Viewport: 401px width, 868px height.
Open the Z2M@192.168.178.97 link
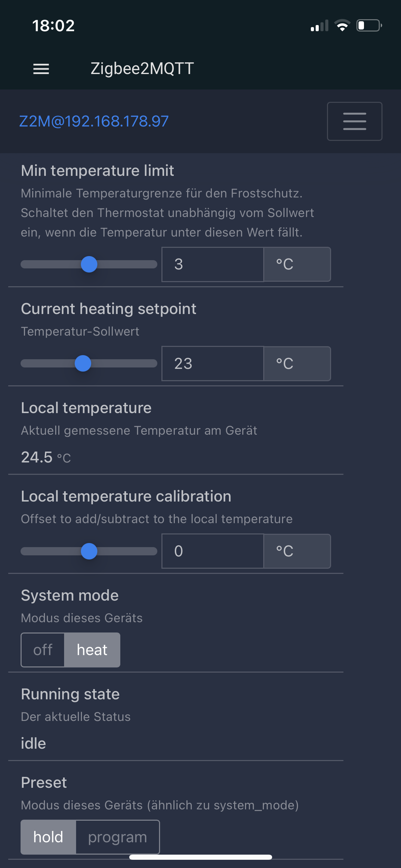[x=94, y=121]
